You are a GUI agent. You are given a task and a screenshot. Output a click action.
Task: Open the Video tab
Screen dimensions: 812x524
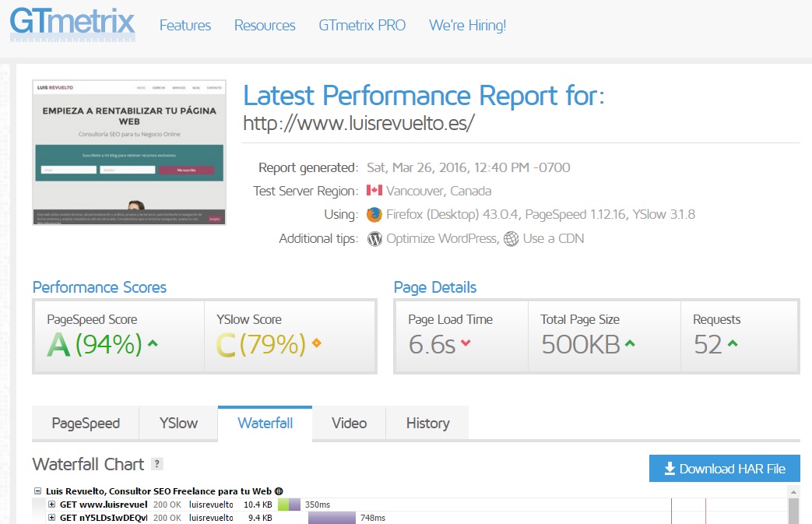[349, 424]
